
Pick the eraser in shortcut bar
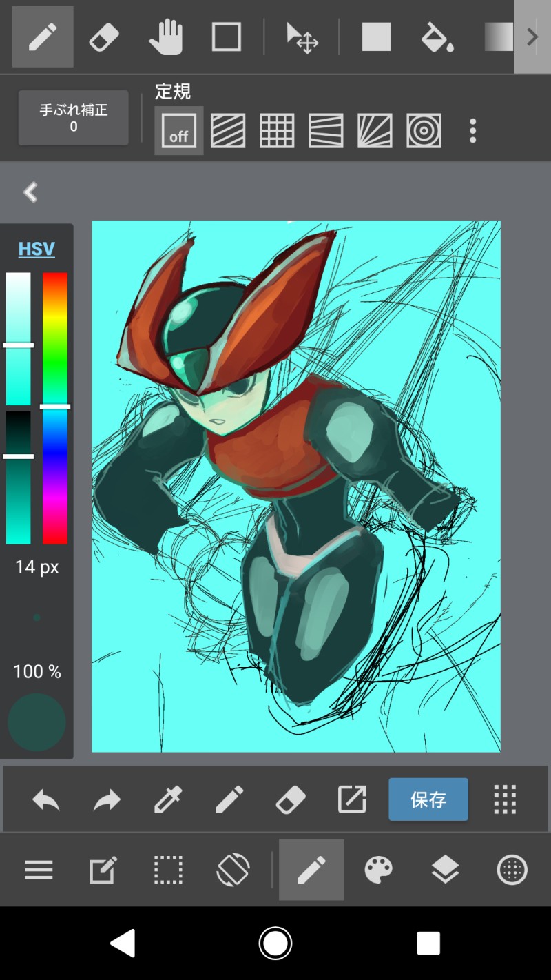[x=291, y=799]
